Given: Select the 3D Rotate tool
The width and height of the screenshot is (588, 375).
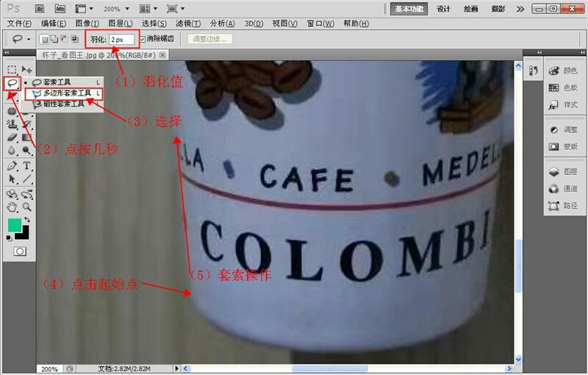Looking at the screenshot, I should click(x=12, y=194).
